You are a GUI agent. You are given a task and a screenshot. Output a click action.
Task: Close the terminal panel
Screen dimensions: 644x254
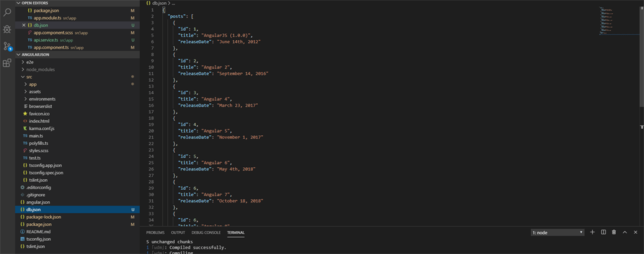(636, 232)
